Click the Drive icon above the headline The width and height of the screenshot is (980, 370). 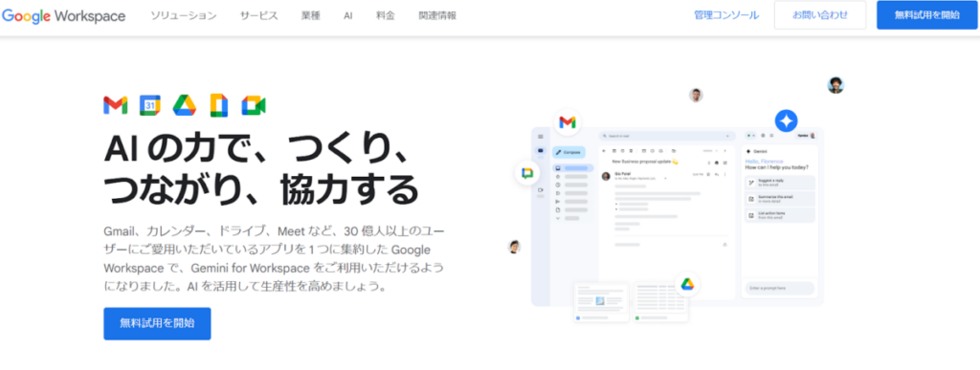(185, 105)
